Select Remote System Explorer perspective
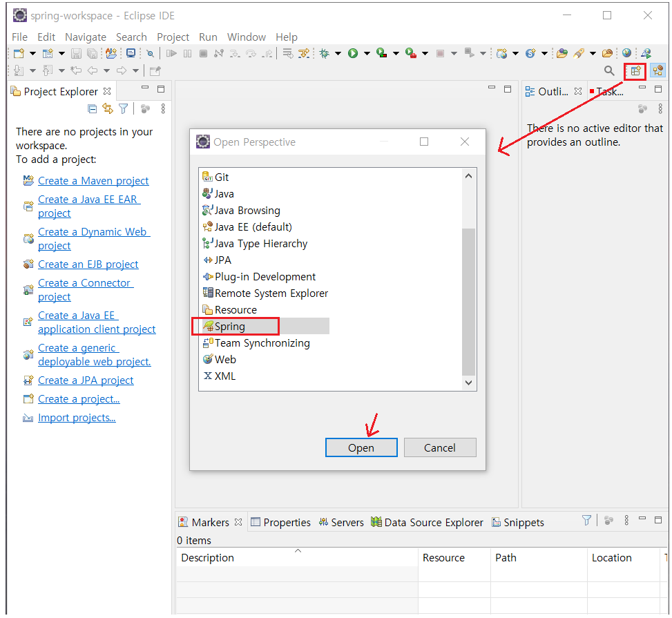This screenshot has width=672, height=618. pyautogui.click(x=265, y=293)
